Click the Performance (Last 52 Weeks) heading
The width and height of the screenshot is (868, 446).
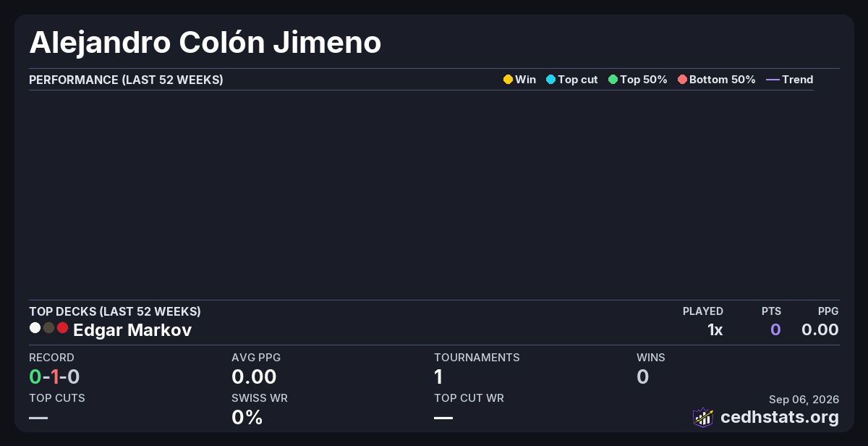click(126, 80)
